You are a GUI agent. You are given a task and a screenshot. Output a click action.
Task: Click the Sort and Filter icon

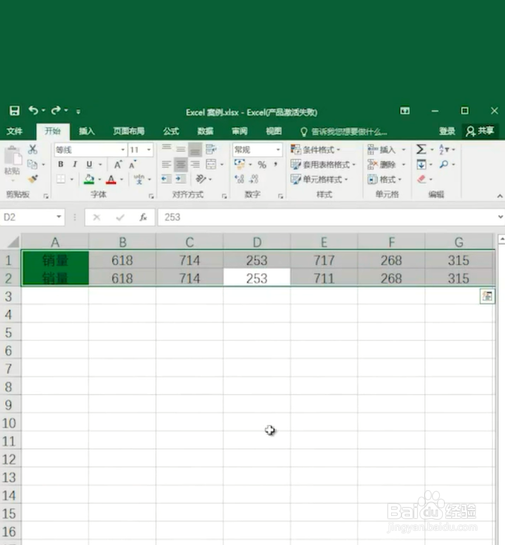pyautogui.click(x=444, y=149)
